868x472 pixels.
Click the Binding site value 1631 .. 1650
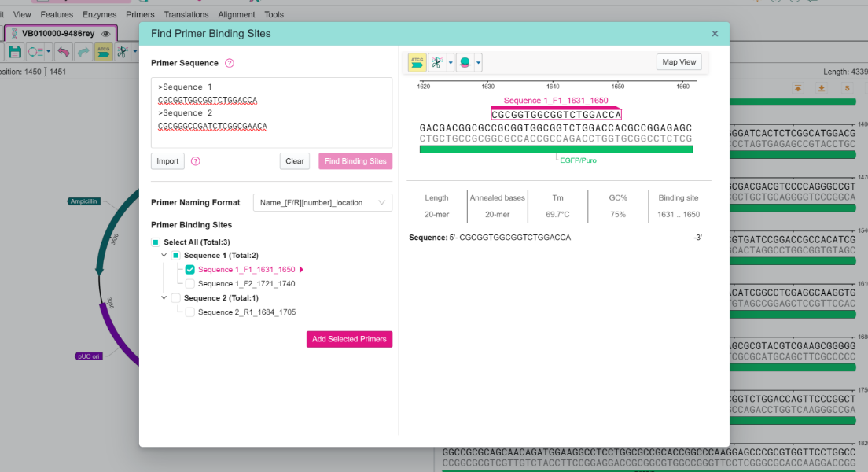tap(679, 215)
